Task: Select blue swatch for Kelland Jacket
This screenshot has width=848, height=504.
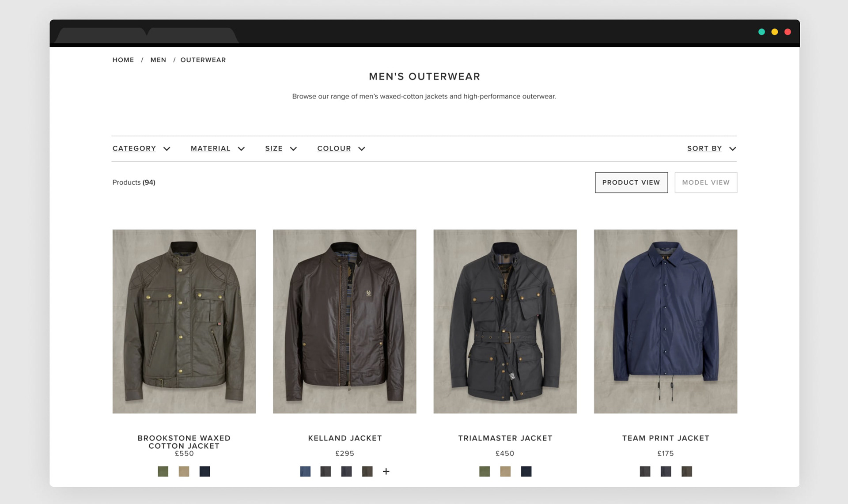Action: (x=305, y=471)
